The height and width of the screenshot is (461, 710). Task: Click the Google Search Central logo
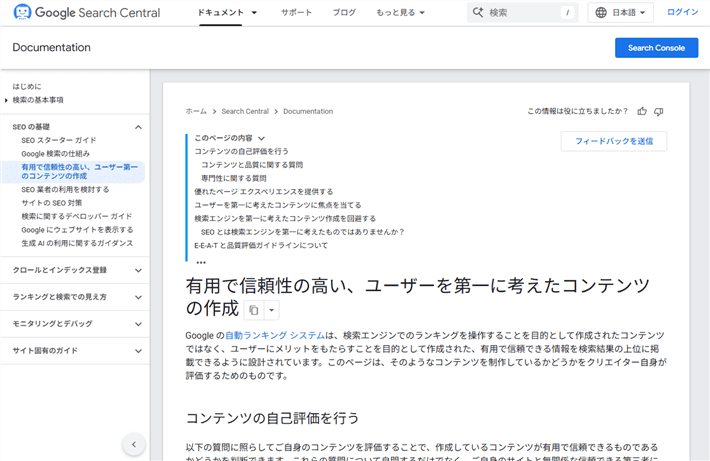[86, 12]
